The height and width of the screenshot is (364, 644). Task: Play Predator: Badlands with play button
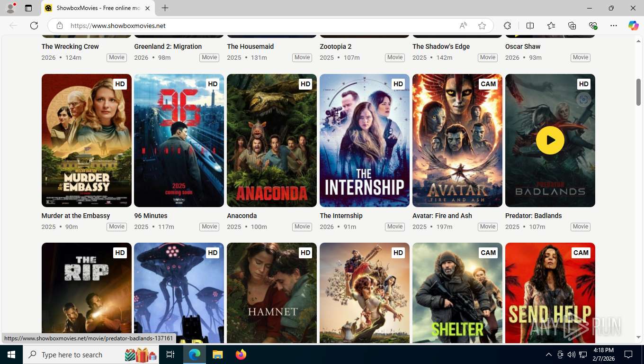tap(550, 140)
